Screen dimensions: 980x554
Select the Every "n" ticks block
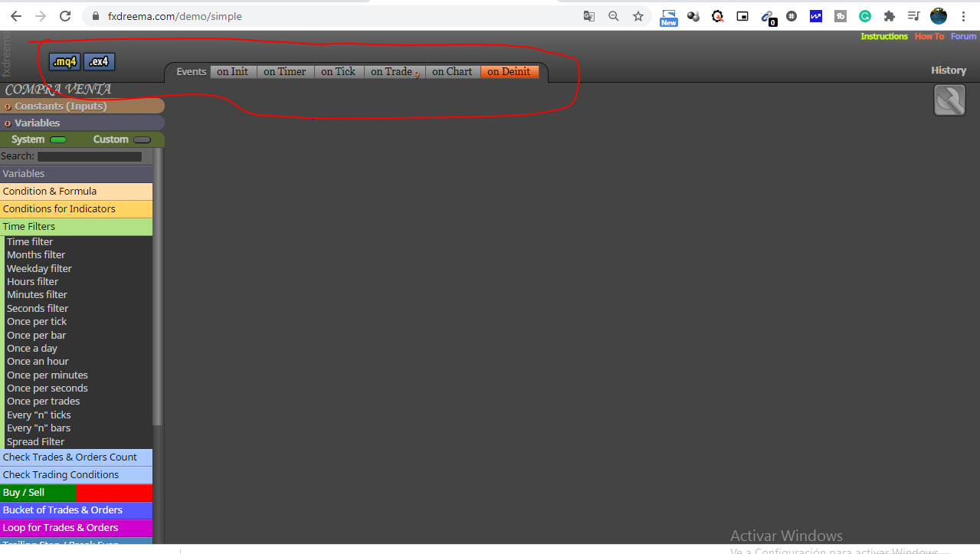point(38,415)
